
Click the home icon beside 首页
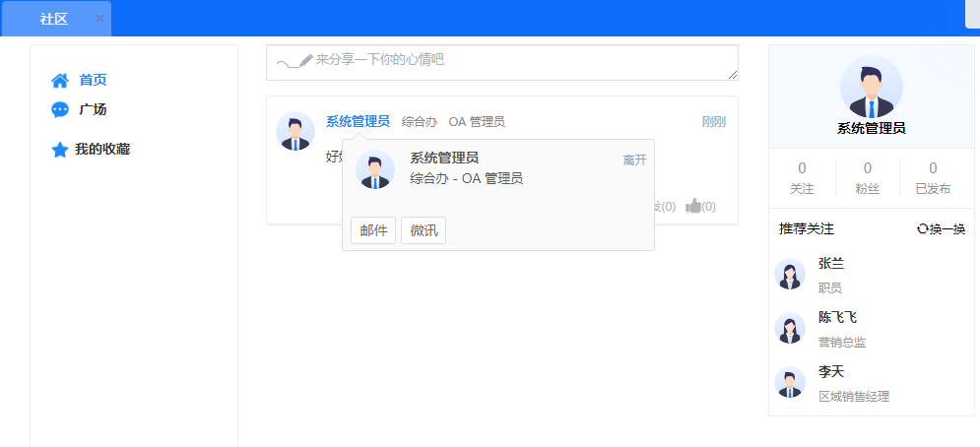click(x=60, y=81)
